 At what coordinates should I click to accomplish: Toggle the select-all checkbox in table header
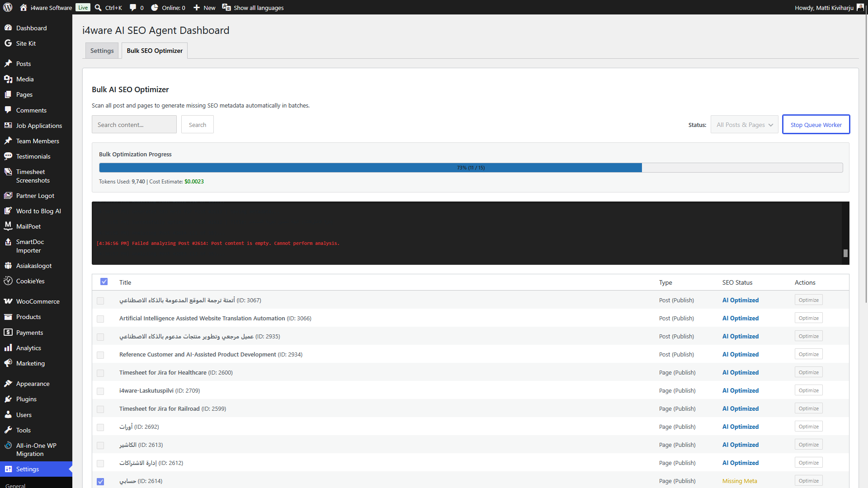click(x=104, y=282)
